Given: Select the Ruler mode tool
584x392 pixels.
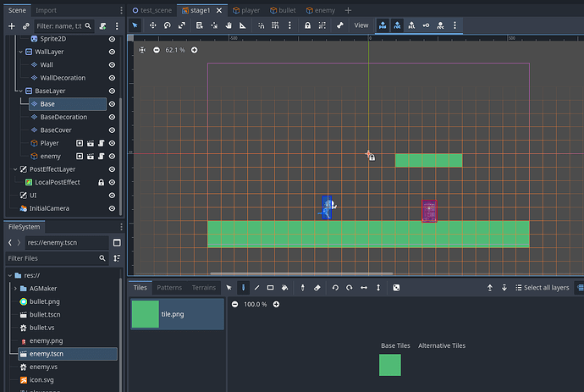Looking at the screenshot, I should (x=242, y=25).
